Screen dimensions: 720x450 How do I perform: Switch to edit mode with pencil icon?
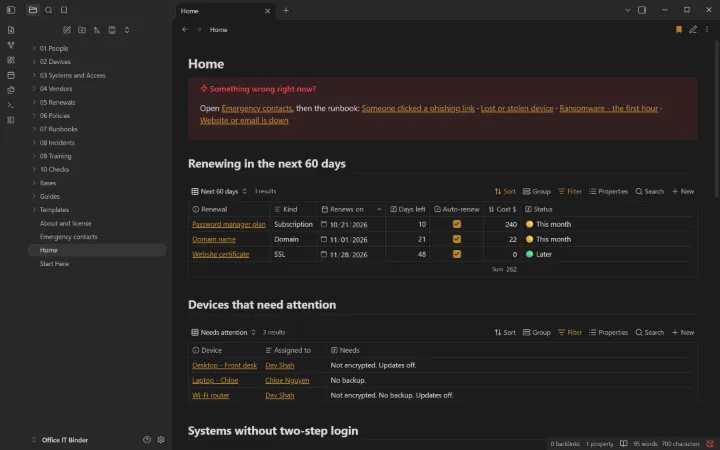[693, 29]
